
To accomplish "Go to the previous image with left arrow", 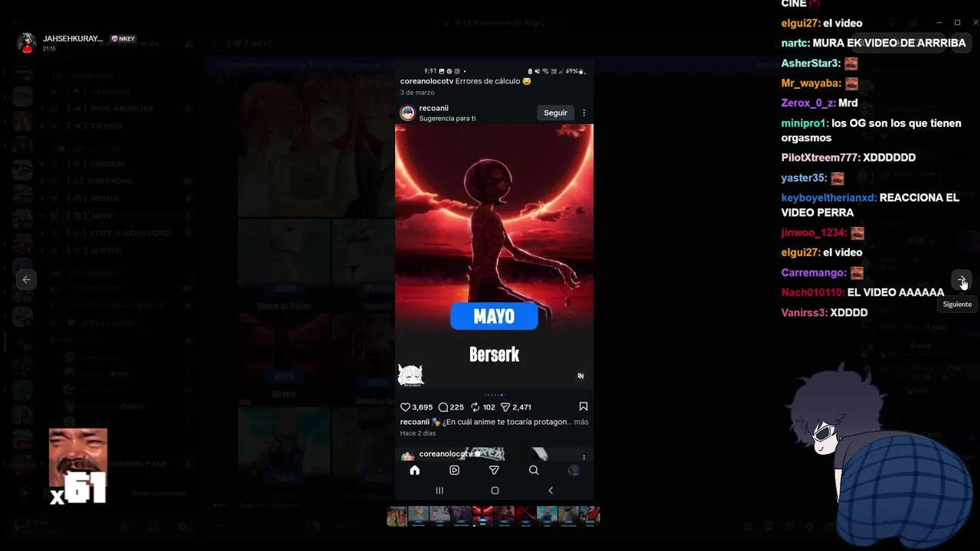I will tap(26, 279).
